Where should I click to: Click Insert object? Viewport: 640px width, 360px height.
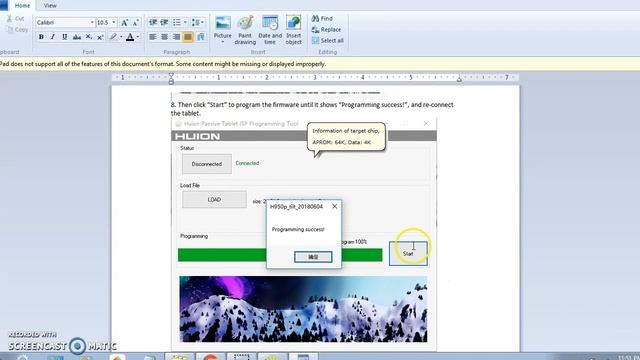point(293,30)
